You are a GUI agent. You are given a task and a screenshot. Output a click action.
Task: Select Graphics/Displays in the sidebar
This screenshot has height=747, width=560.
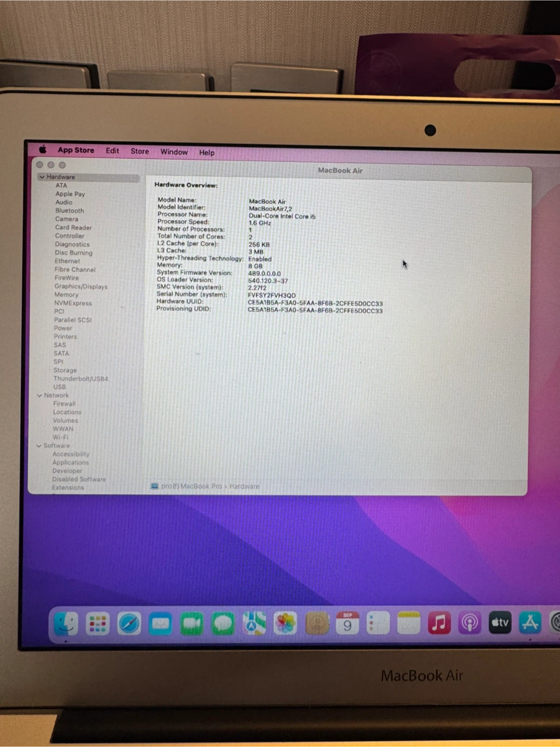point(81,286)
